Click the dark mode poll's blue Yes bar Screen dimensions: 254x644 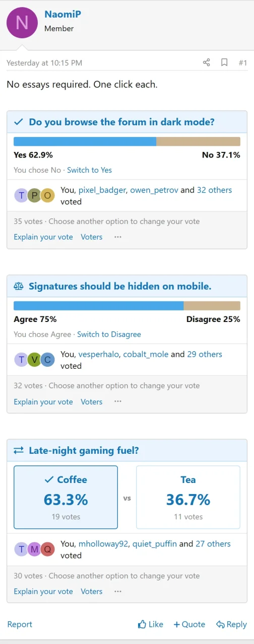85,141
